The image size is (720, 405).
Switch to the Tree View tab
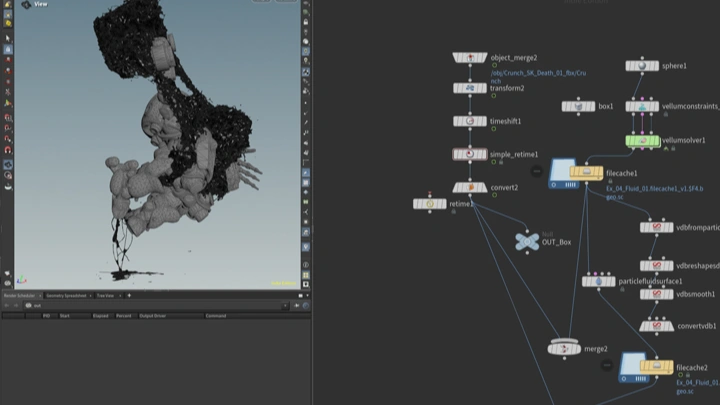pos(105,296)
